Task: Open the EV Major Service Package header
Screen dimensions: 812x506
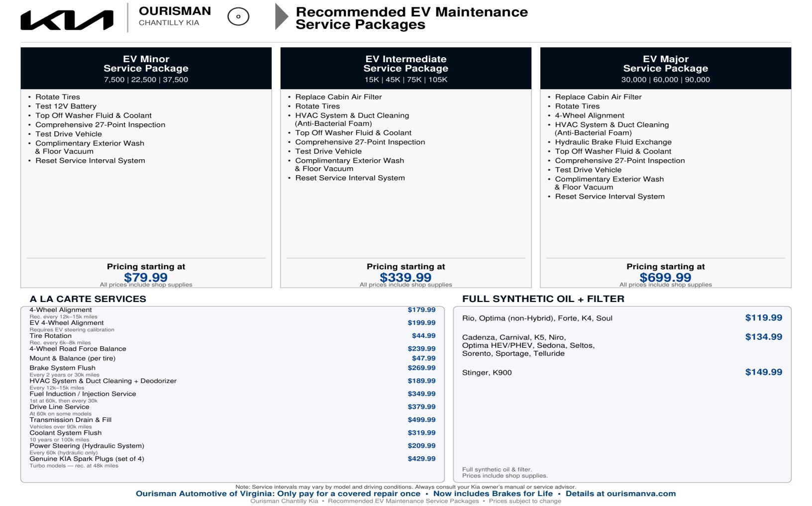Action: [x=665, y=68]
